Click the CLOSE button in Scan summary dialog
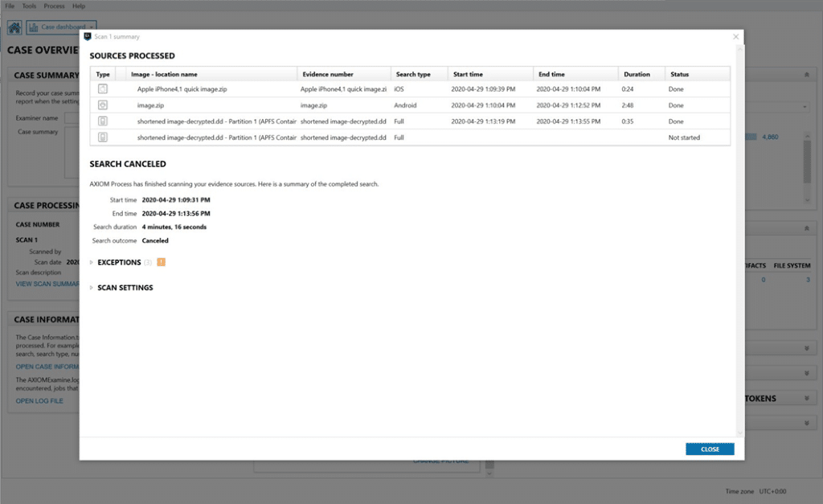The width and height of the screenshot is (823, 504). [x=710, y=449]
